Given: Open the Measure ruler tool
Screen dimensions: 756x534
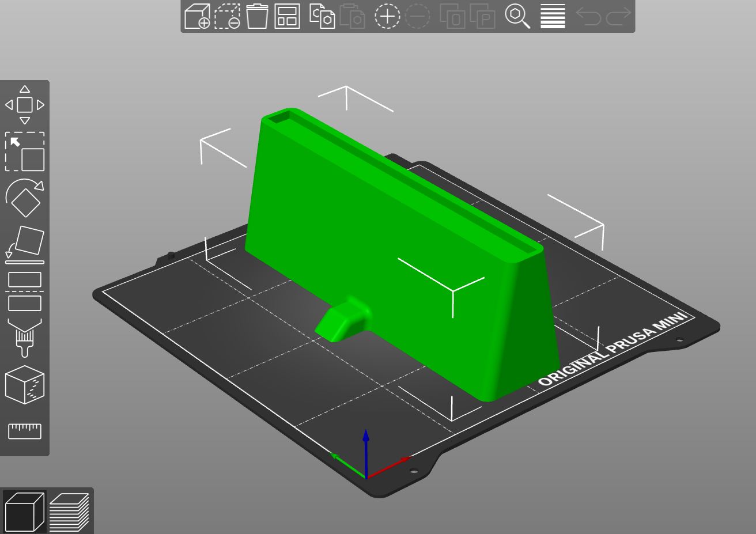Looking at the screenshot, I should point(25,431).
